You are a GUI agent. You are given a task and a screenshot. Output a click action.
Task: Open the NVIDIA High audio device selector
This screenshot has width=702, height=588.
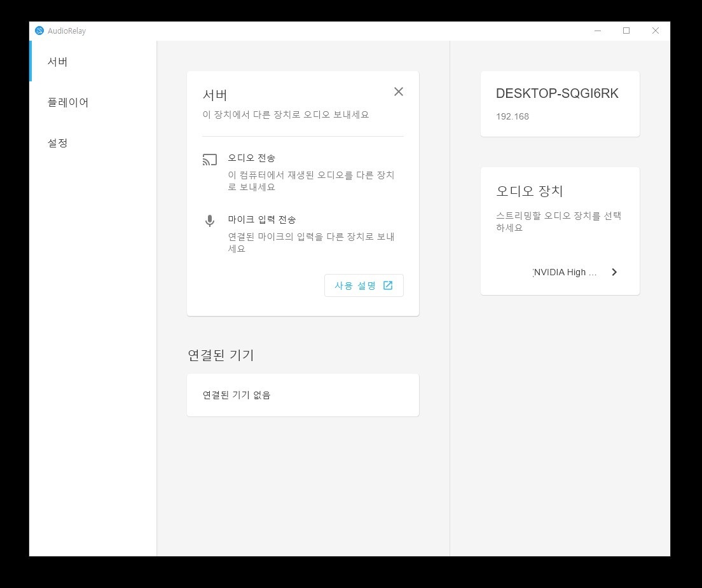click(564, 272)
